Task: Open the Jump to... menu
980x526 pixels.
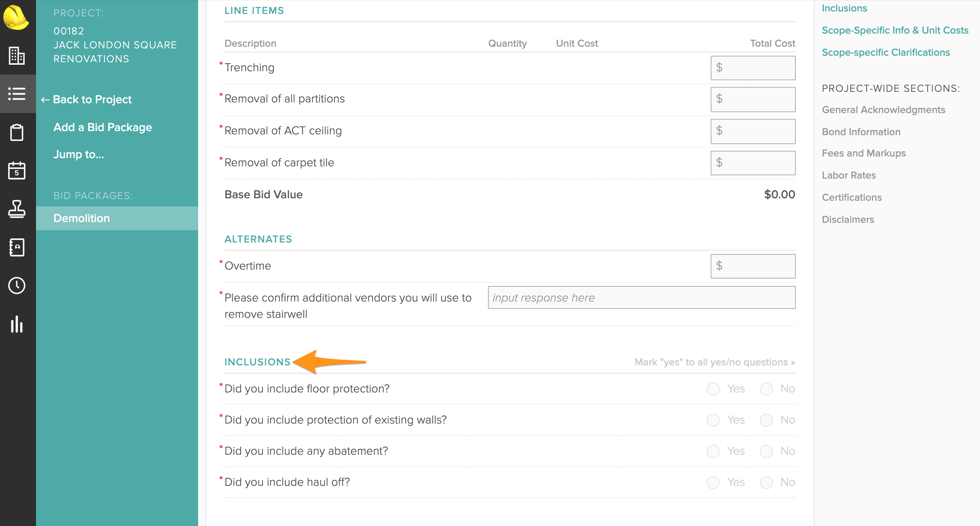Action: [x=79, y=154]
